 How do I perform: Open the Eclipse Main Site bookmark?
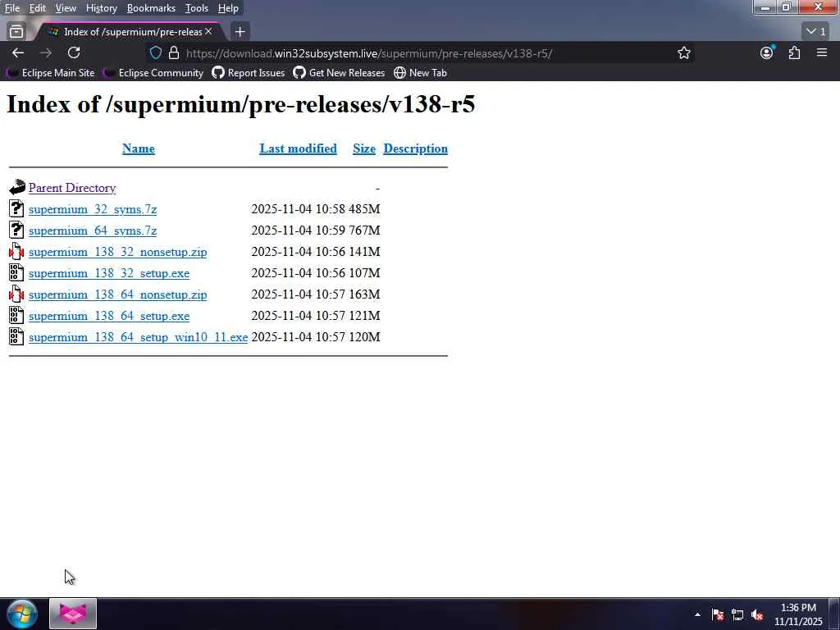pyautogui.click(x=51, y=73)
